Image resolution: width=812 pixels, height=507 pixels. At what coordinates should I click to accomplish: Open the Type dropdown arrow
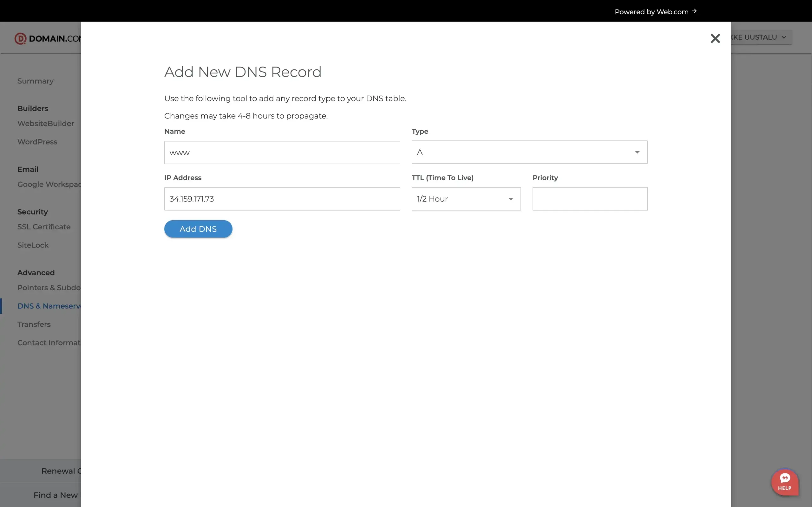pos(637,152)
